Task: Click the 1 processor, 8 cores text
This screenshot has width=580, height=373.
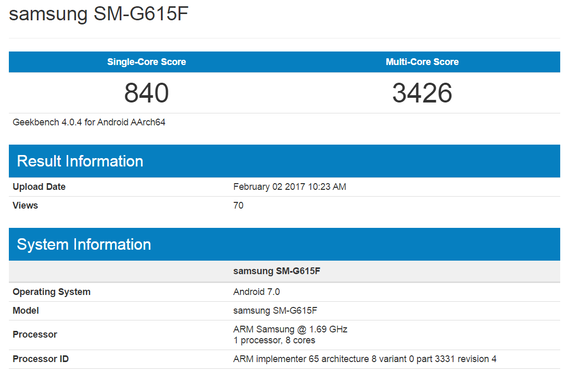Action: tap(274, 340)
